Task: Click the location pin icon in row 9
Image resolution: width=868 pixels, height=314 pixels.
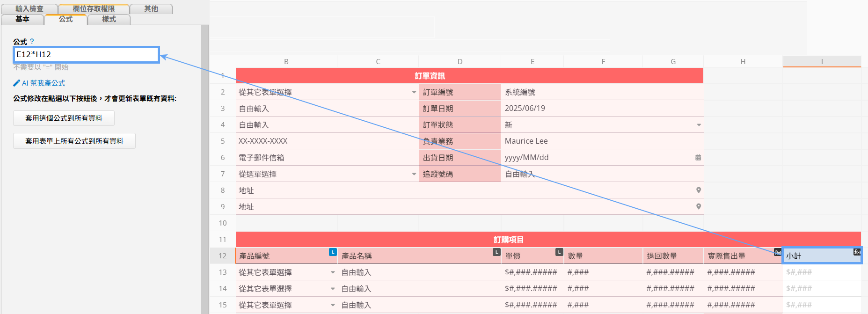Action: pyautogui.click(x=698, y=206)
